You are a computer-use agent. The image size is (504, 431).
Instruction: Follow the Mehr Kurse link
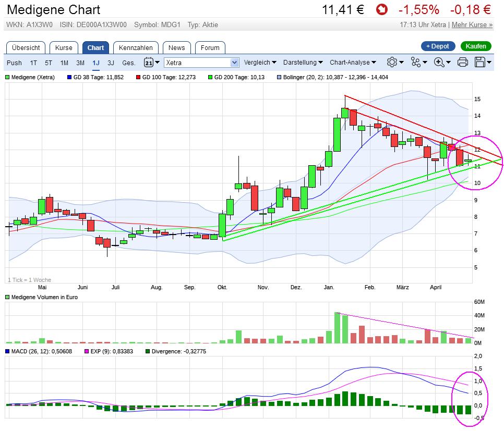(x=472, y=24)
